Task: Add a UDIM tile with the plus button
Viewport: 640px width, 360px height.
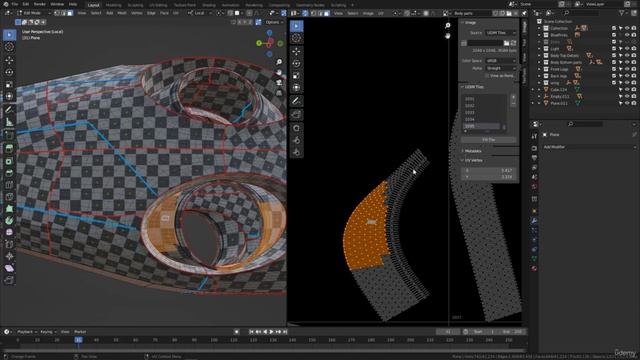Action: [513, 97]
